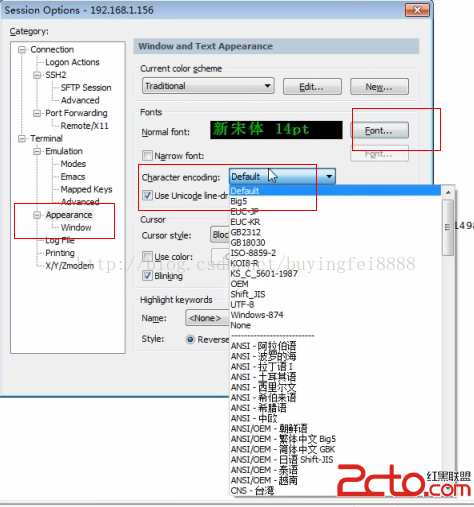Collapse the SSH2 tree node
Viewport: 474px width, 507px height.
(x=37, y=75)
